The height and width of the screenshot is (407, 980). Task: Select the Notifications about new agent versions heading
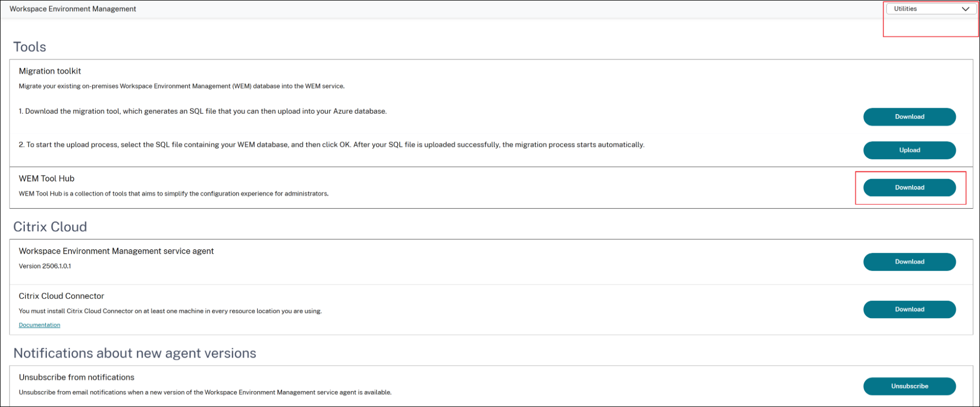(135, 353)
